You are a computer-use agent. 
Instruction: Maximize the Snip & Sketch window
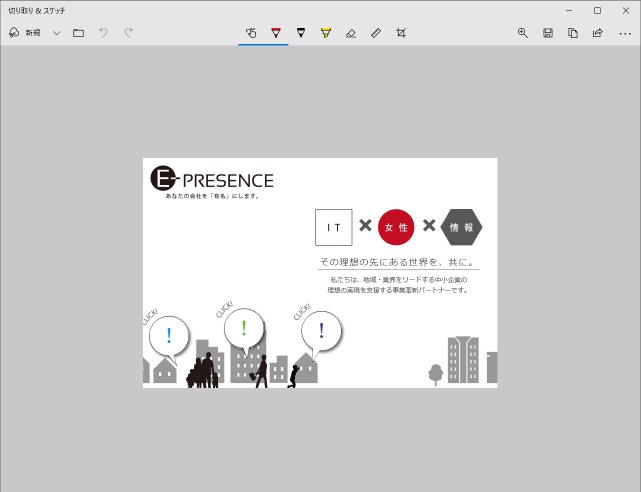[597, 11]
